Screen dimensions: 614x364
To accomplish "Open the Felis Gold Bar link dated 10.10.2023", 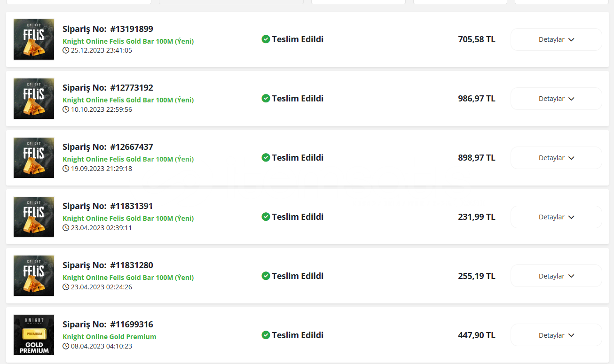I will (128, 100).
